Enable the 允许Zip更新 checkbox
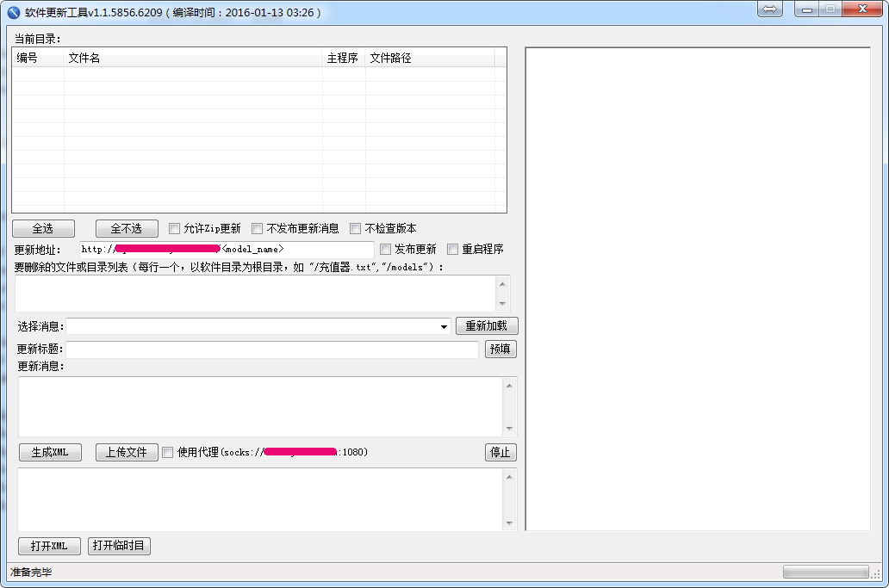 [175, 229]
